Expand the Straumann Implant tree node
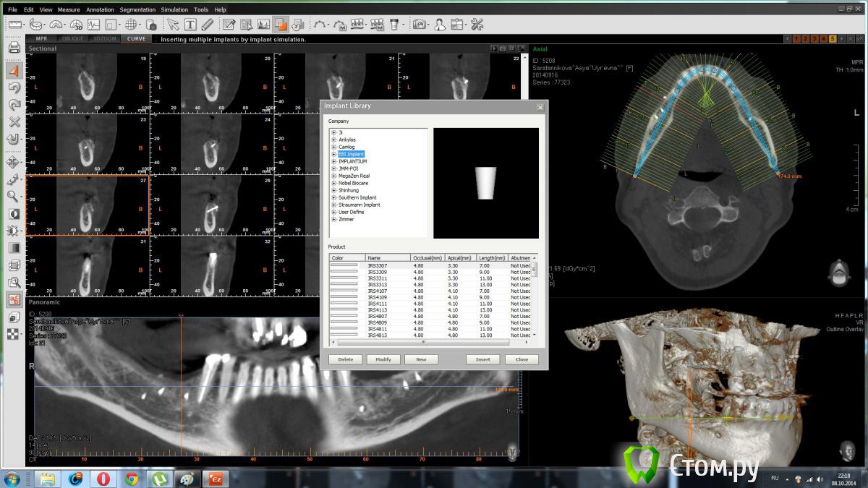 pyautogui.click(x=333, y=205)
